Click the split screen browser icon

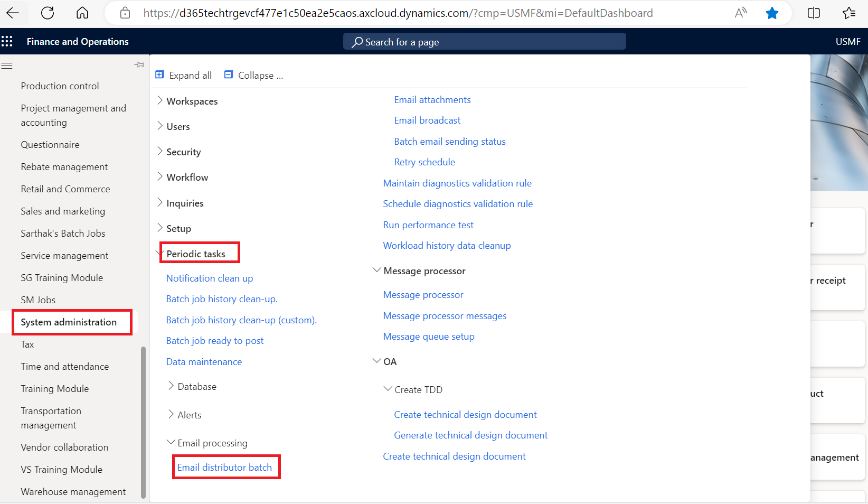813,13
